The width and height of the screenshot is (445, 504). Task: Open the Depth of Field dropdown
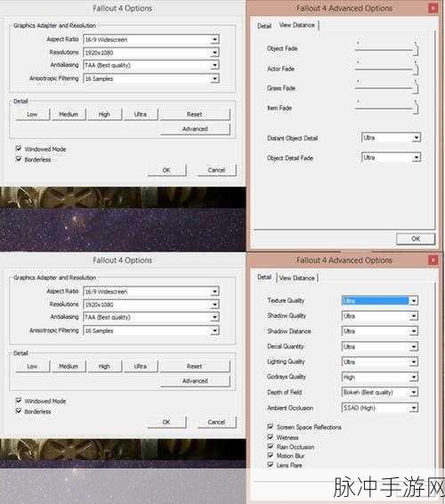380,392
